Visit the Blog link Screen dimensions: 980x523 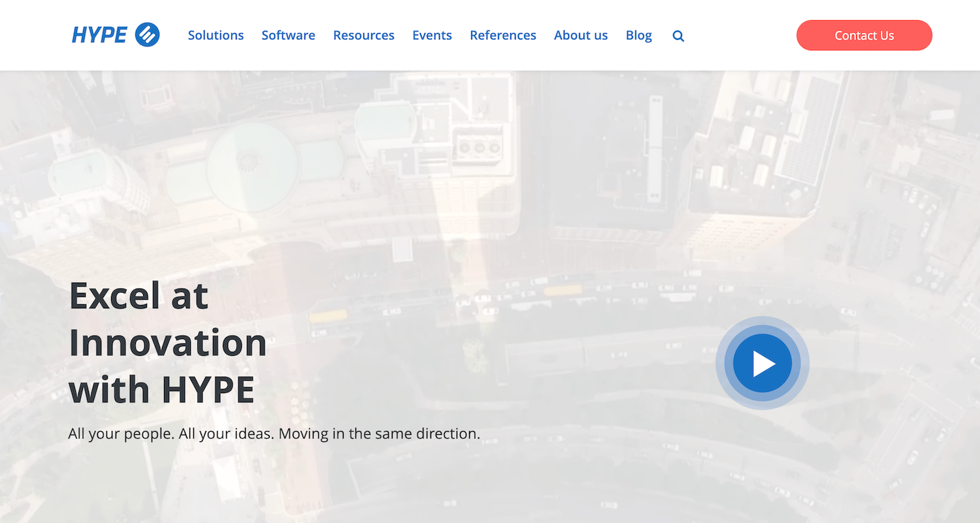click(639, 35)
